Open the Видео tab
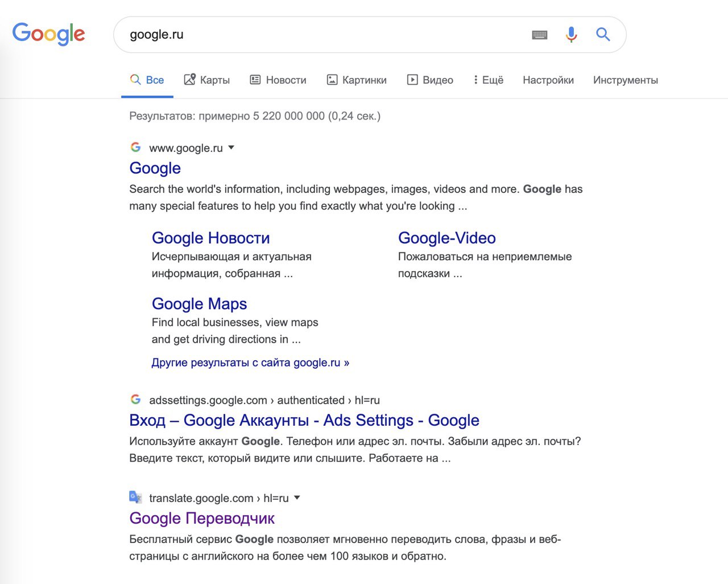This screenshot has width=728, height=584. tap(430, 80)
